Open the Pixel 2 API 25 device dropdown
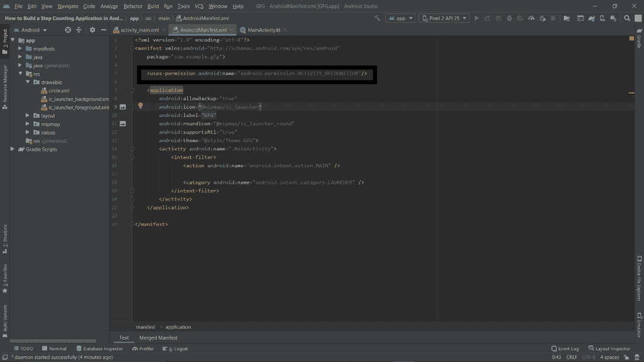Viewport: 644px width, 362px height. point(444,18)
